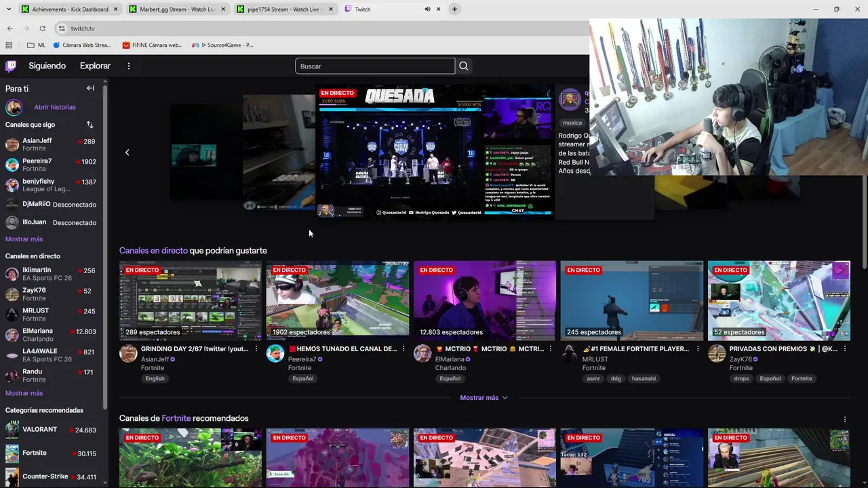Open stream thumbnail with 245 espectadores
This screenshot has height=488, width=868.
(632, 300)
